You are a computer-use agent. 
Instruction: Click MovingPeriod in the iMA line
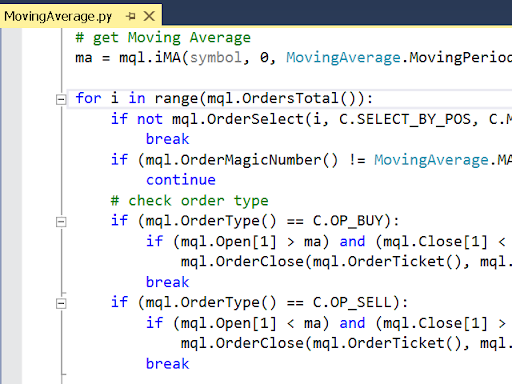pyautogui.click(x=460, y=58)
